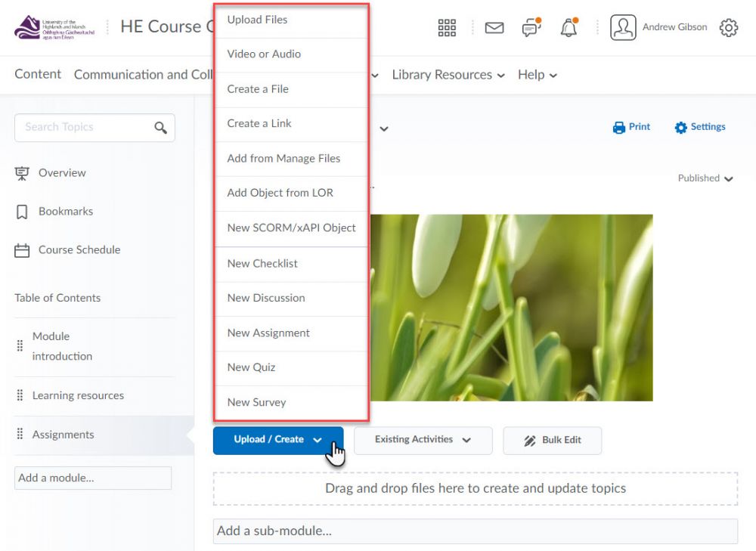The height and width of the screenshot is (551, 756).
Task: Click Andrew Gibson's profile avatar icon
Action: 623,27
